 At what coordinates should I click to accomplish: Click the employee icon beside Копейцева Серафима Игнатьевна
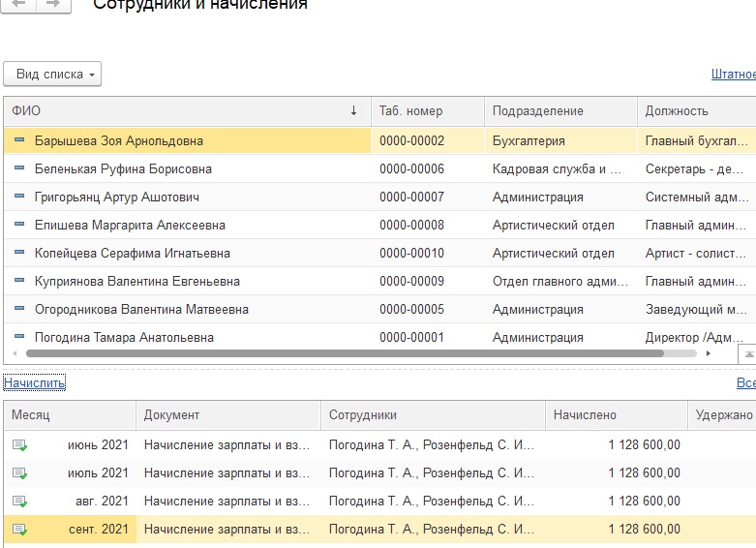point(19,252)
